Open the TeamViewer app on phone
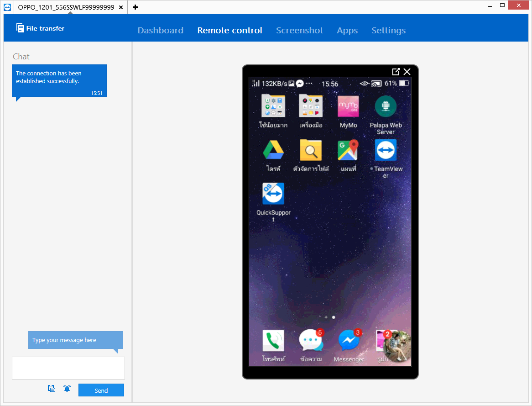The width and height of the screenshot is (532, 406). pyautogui.click(x=386, y=151)
